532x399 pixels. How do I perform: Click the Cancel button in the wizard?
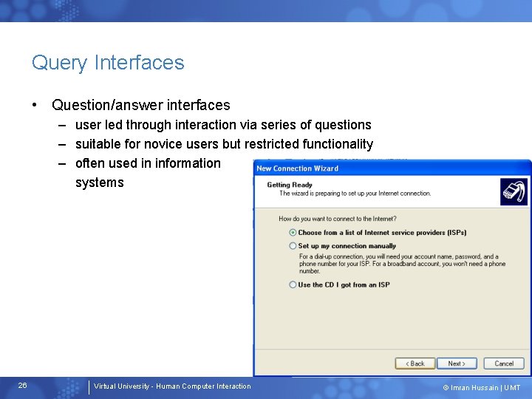click(x=504, y=364)
